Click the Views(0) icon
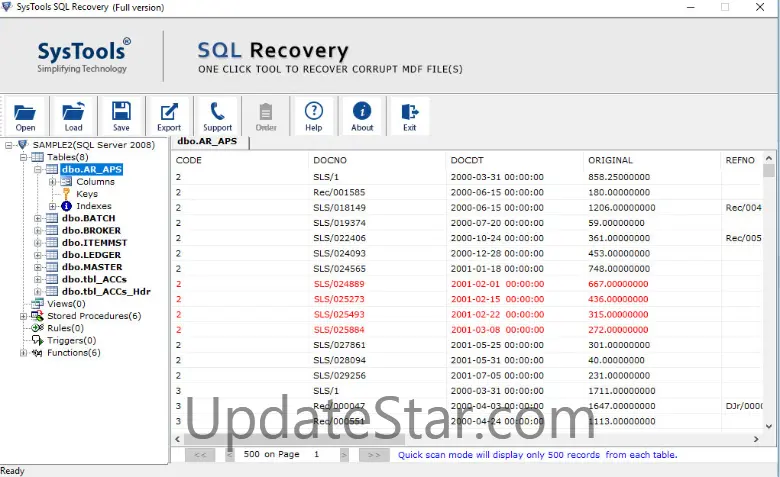 [37, 303]
